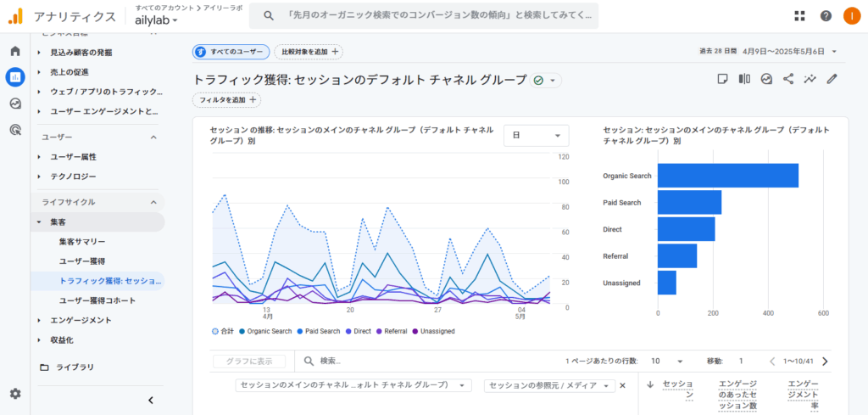Toggle Organic Search series in legend
The height and width of the screenshot is (415, 868).
click(265, 331)
